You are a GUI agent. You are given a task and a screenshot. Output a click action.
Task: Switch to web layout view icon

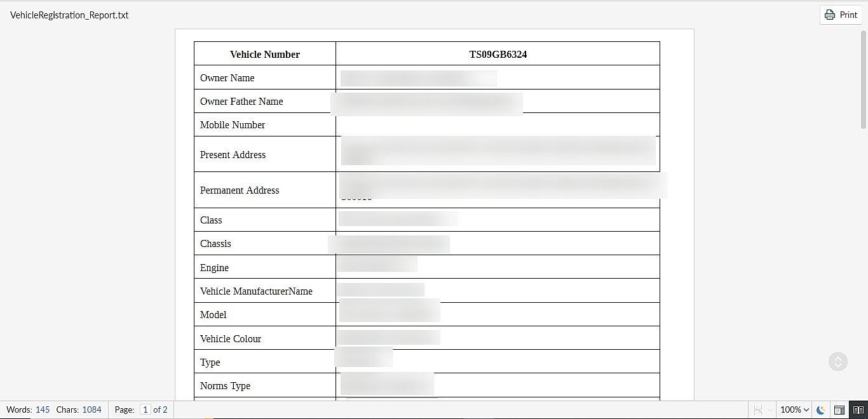pos(839,410)
